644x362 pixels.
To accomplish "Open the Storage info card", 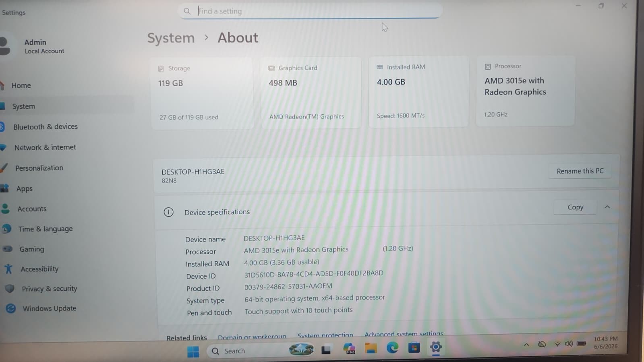I will [202, 93].
